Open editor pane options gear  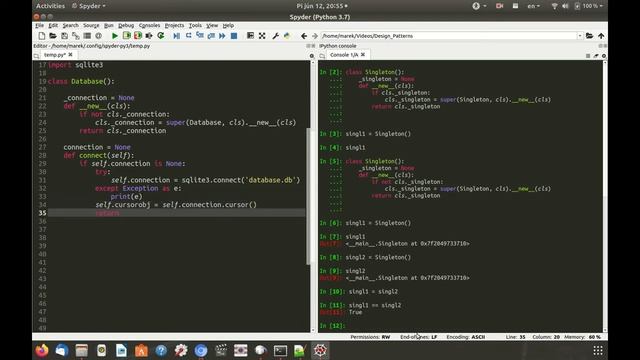pos(312,56)
